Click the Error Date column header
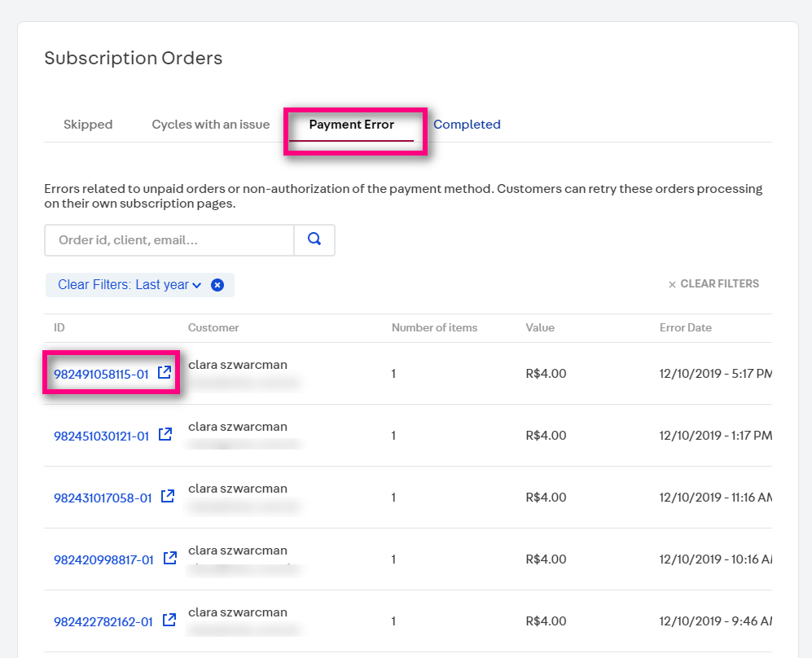This screenshot has width=812, height=658. click(x=685, y=328)
